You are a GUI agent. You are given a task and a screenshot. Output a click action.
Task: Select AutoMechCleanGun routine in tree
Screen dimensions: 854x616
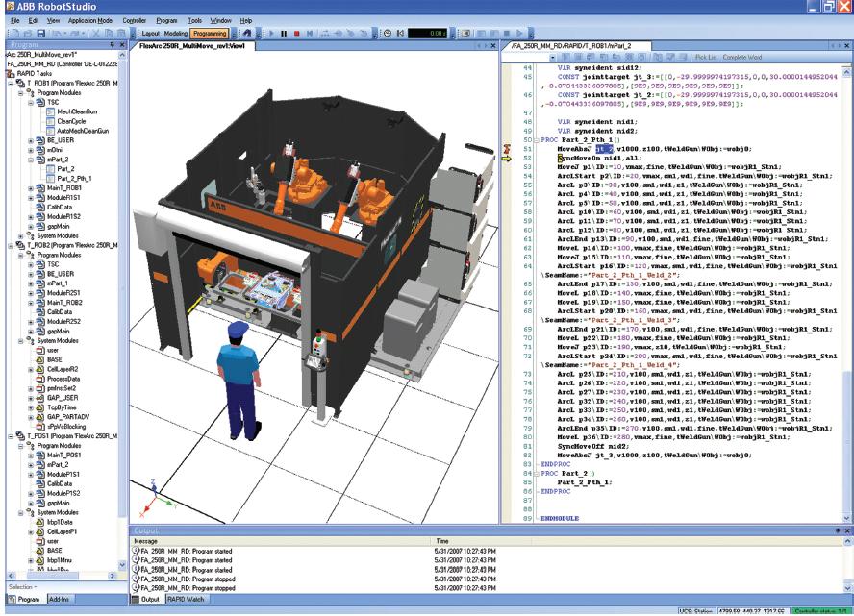[x=83, y=131]
